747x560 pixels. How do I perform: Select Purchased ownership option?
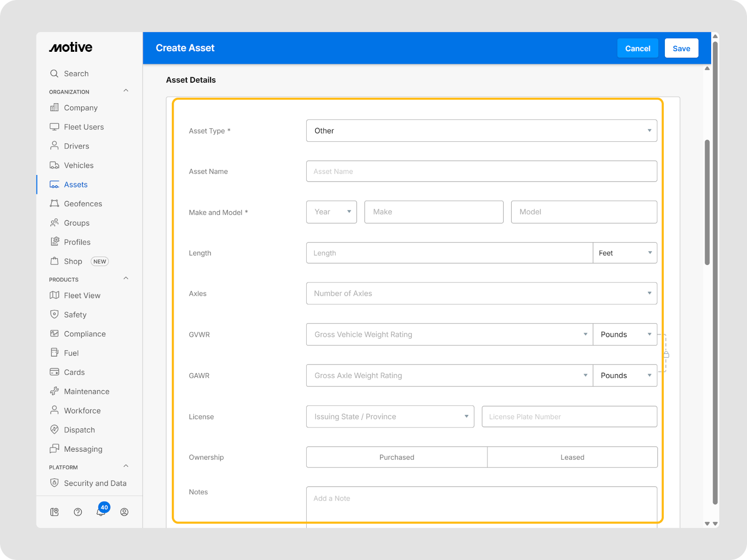coord(396,457)
